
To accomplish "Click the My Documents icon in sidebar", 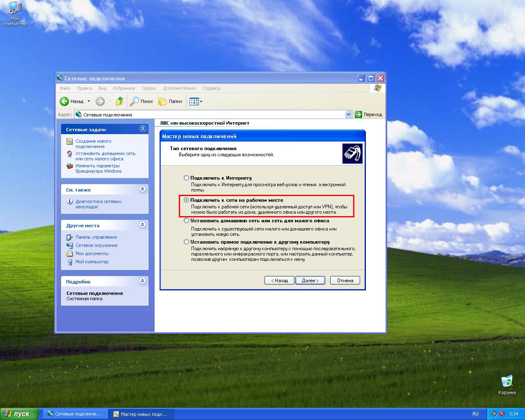I will pyautogui.click(x=70, y=253).
